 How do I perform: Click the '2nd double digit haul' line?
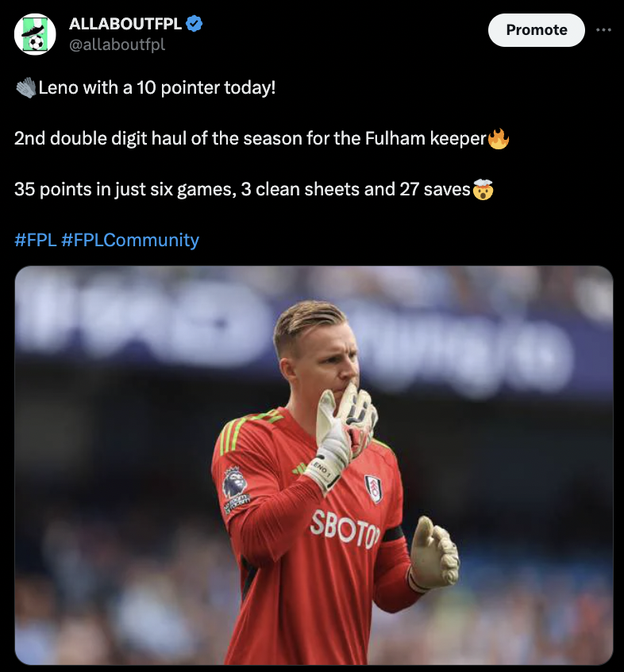click(250, 138)
